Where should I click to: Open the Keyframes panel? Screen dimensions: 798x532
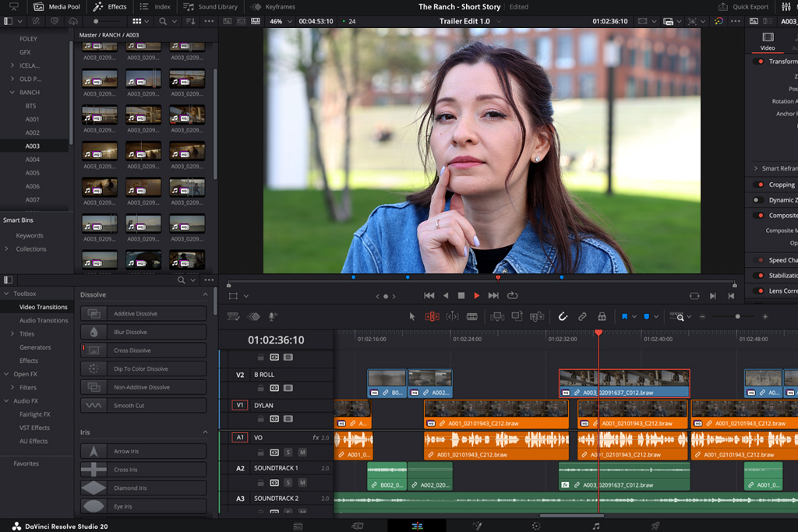point(274,6)
